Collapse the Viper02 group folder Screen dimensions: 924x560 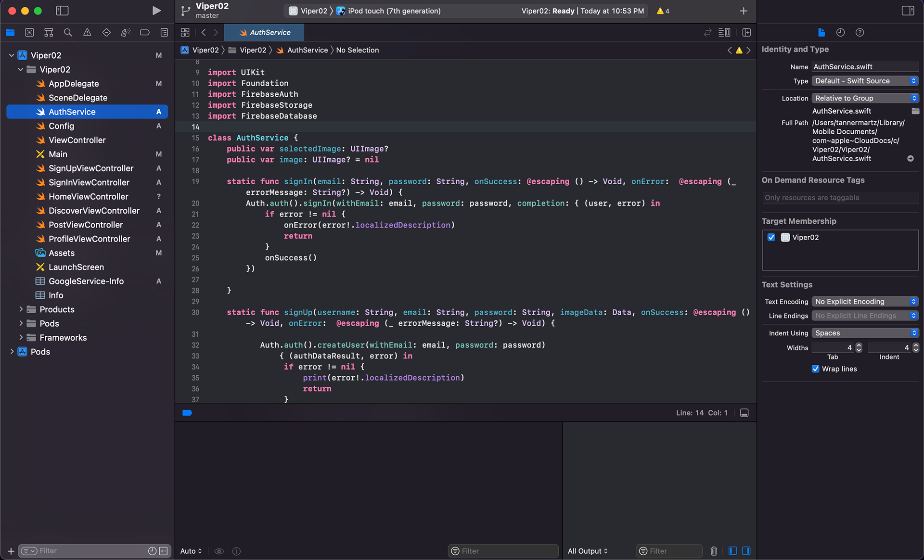tap(21, 69)
